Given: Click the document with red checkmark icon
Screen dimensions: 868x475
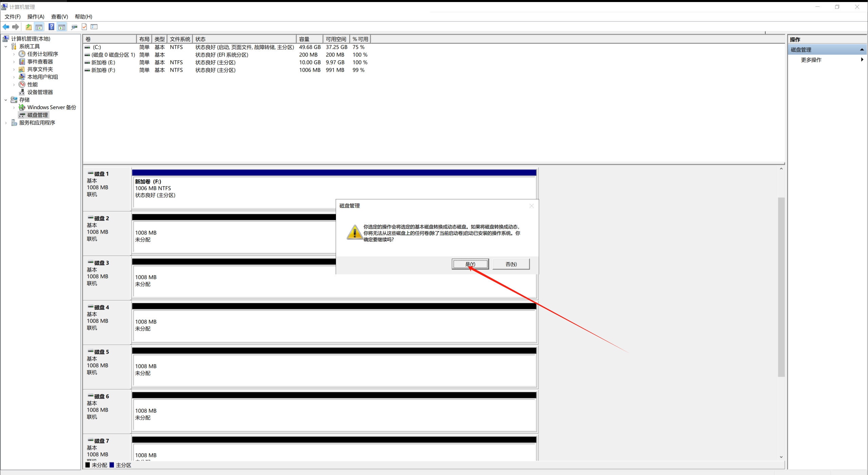Looking at the screenshot, I should tap(84, 27).
